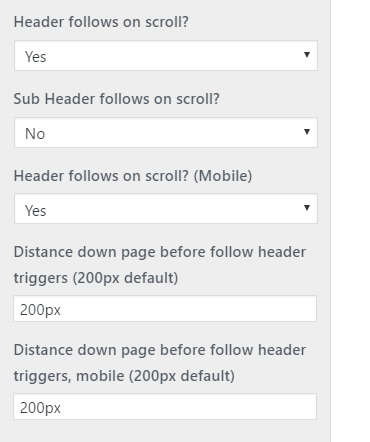Image resolution: width=370 pixels, height=442 pixels.
Task: Click the "No" value in Sub Header dropdown
Action: coord(35,134)
